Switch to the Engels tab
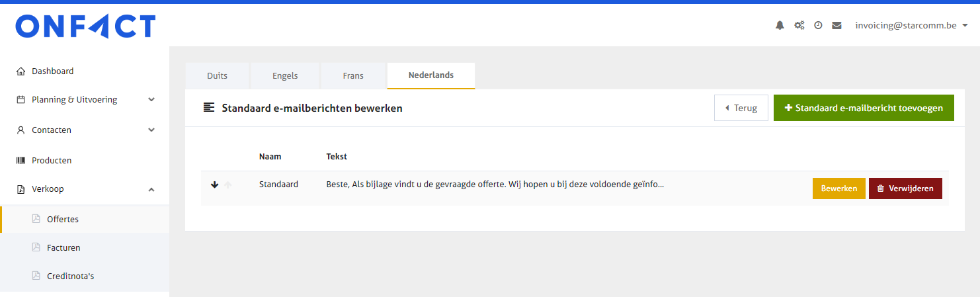Screen dimensions: 980x297 [285, 75]
